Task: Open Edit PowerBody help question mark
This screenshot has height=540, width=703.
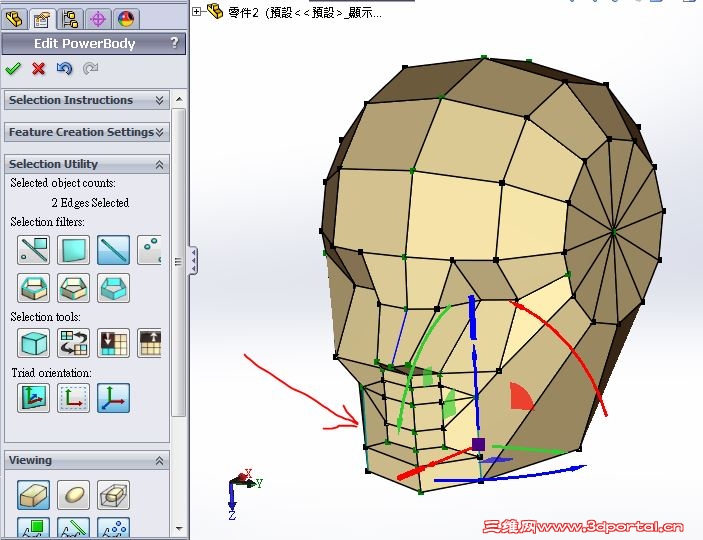Action: tap(174, 43)
